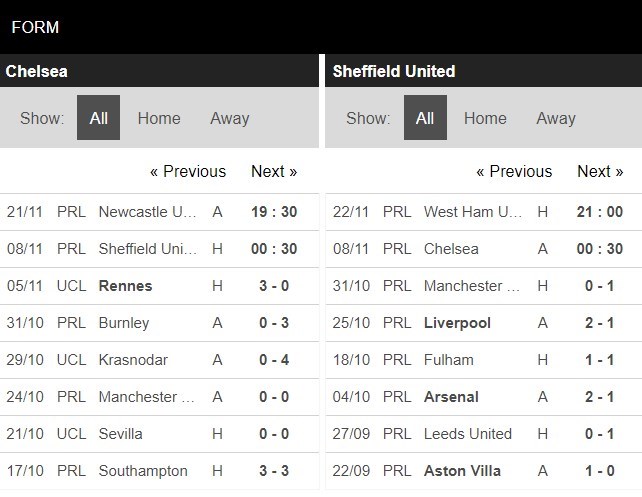Load Sheffield United's Next » matches
The width and height of the screenshot is (642, 497).
[600, 171]
